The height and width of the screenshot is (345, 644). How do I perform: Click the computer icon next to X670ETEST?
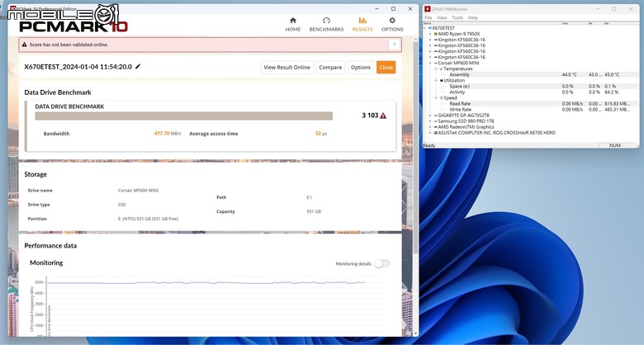[x=430, y=28]
